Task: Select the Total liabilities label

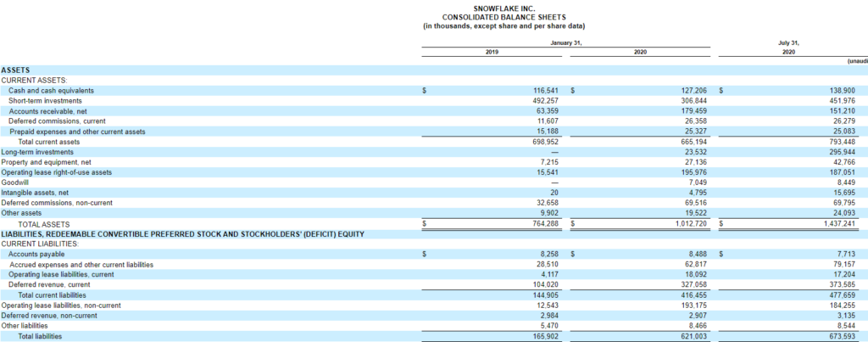Action: pos(41,336)
